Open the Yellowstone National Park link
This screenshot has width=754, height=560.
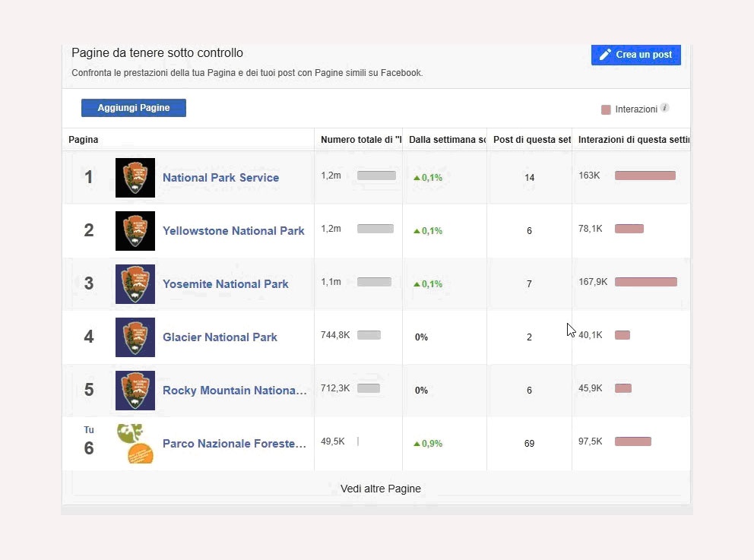(x=233, y=231)
